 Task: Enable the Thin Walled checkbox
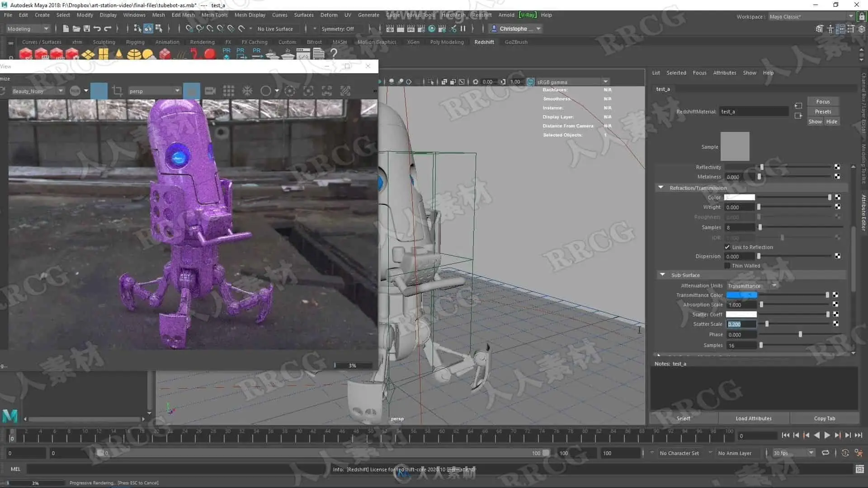pyautogui.click(x=727, y=266)
